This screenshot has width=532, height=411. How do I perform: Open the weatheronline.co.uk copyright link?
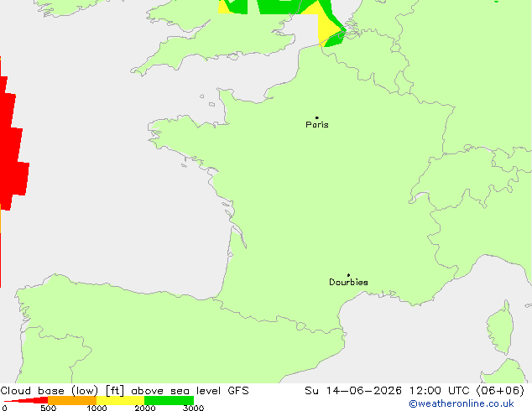coord(462,403)
